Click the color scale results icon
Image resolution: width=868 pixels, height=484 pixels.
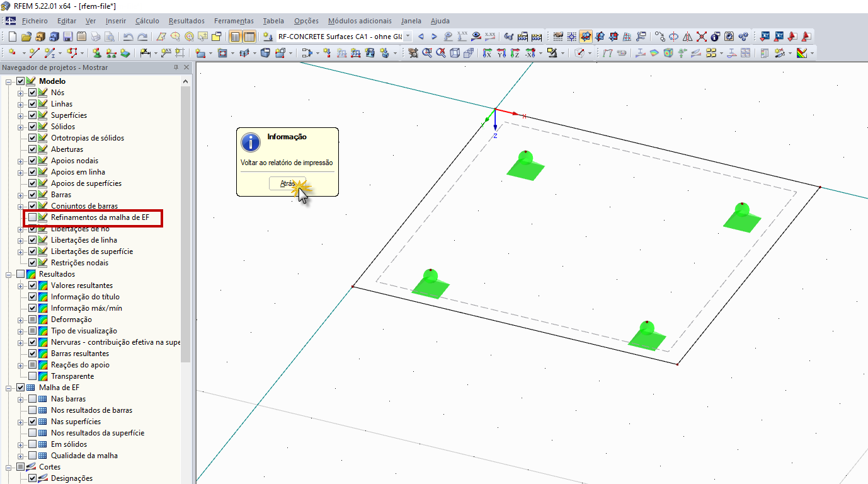[802, 53]
